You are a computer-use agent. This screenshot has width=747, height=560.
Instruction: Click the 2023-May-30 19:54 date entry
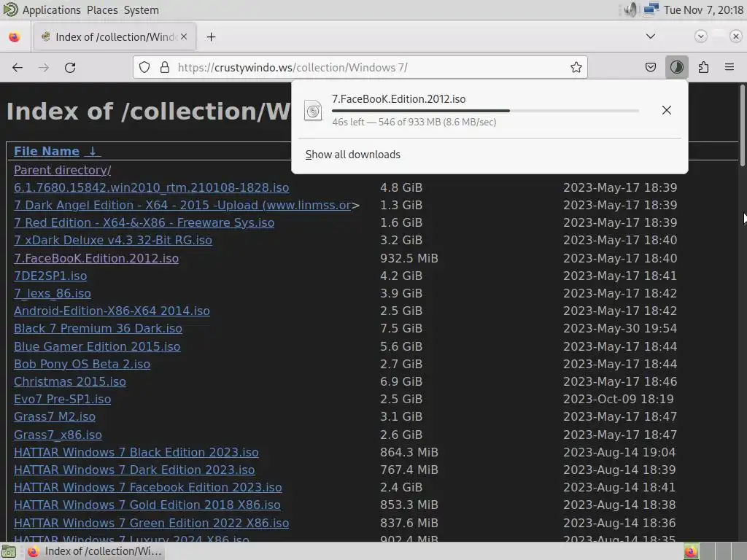click(x=620, y=329)
